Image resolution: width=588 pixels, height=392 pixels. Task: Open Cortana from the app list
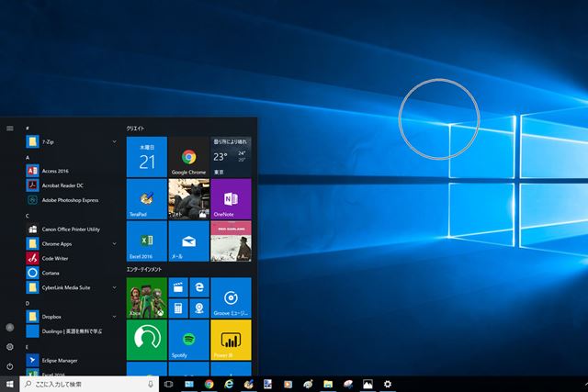(71, 273)
